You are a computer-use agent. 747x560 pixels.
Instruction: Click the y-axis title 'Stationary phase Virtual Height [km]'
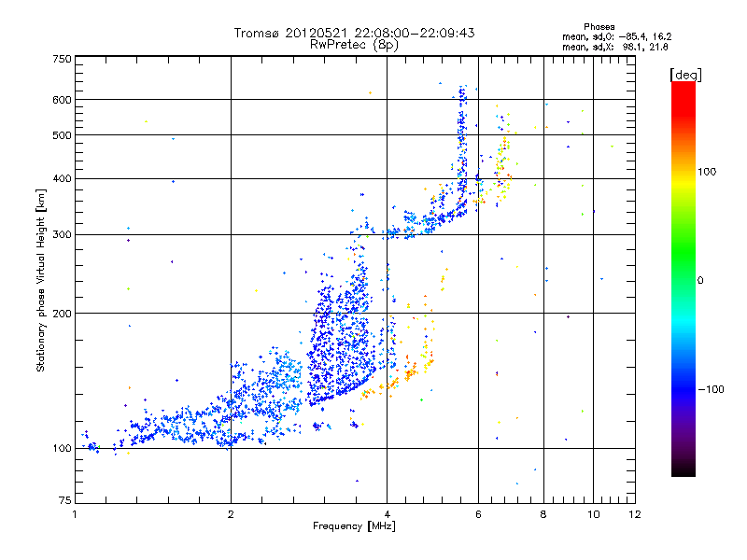(x=40, y=281)
